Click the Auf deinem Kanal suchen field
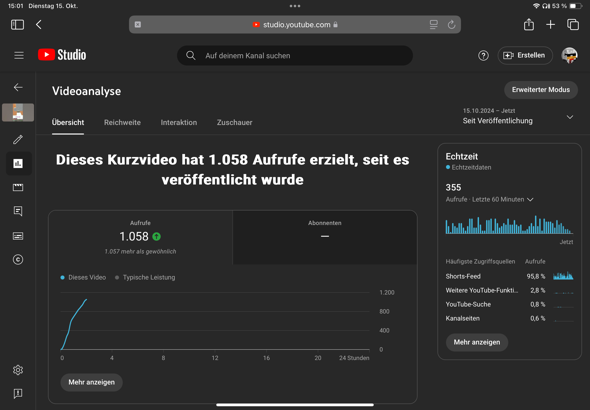 click(x=295, y=56)
